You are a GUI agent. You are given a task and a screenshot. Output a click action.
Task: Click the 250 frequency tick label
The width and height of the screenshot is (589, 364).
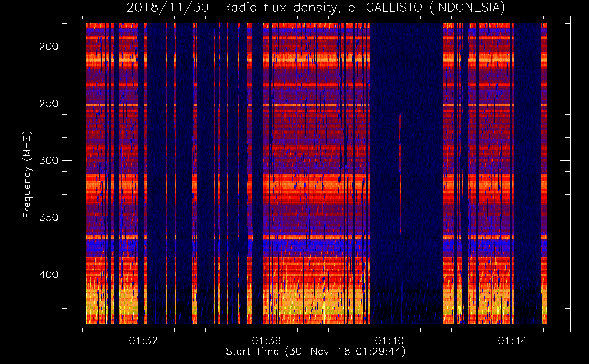[49, 103]
